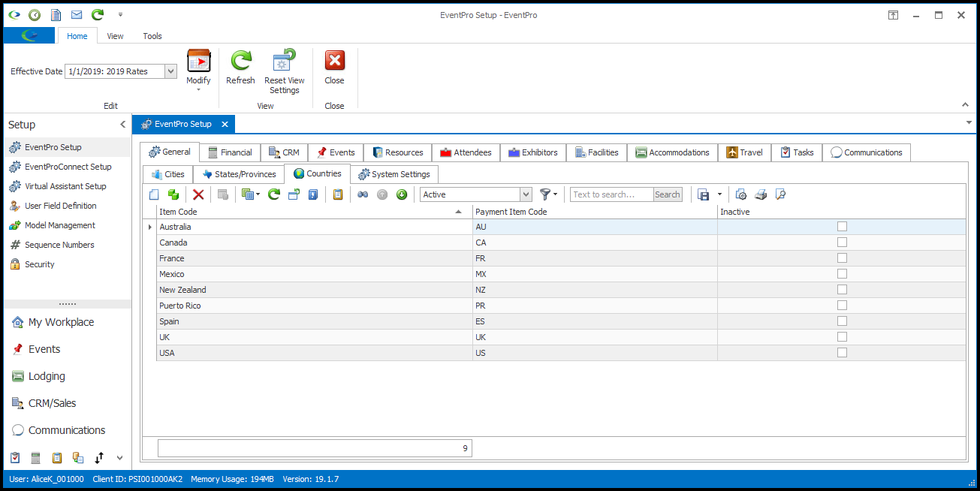Select the New Zealand row
980x491 pixels.
point(561,290)
